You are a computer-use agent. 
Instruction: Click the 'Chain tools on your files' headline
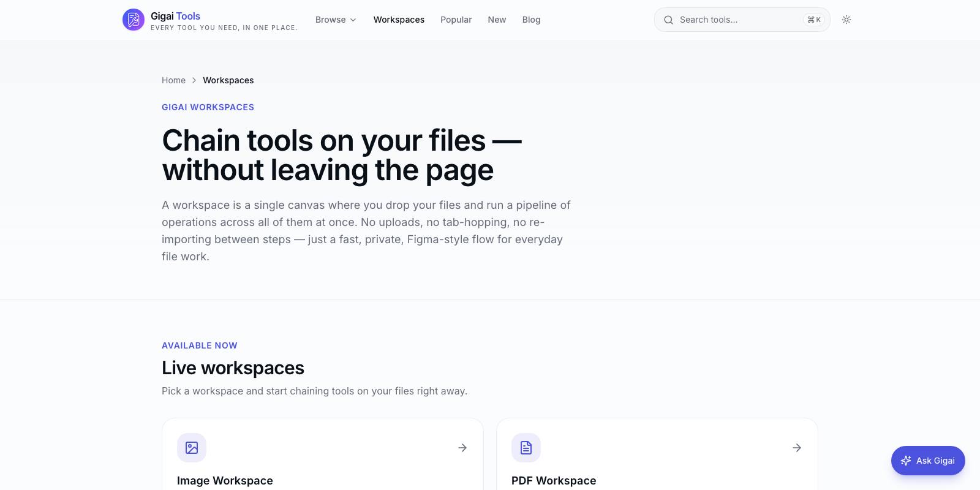pos(342,155)
